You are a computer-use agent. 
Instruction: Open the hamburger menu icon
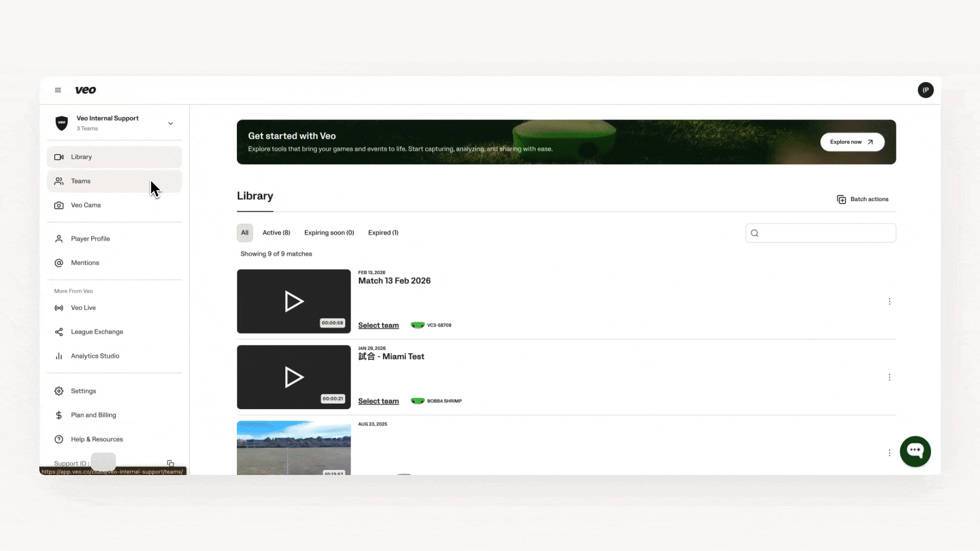click(x=58, y=90)
